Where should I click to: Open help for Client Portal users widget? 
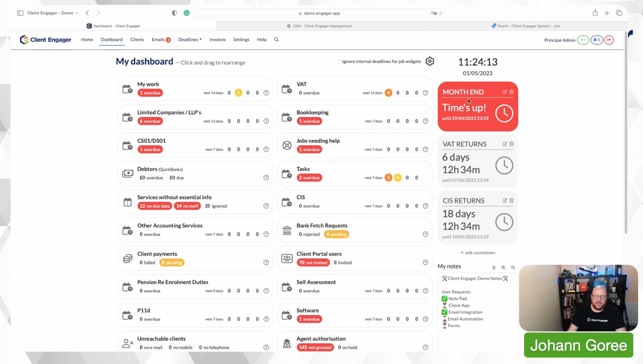(426, 263)
